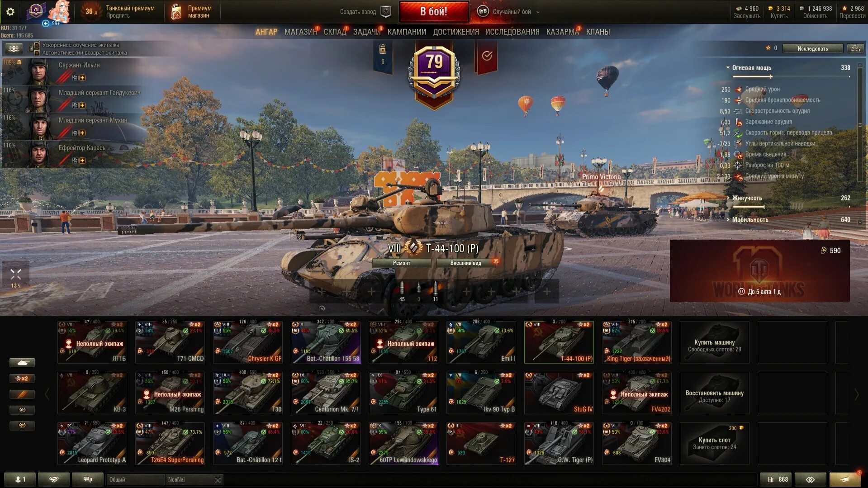Click the Ремонт button
Viewport: 868px width, 488px height.
[x=402, y=263]
